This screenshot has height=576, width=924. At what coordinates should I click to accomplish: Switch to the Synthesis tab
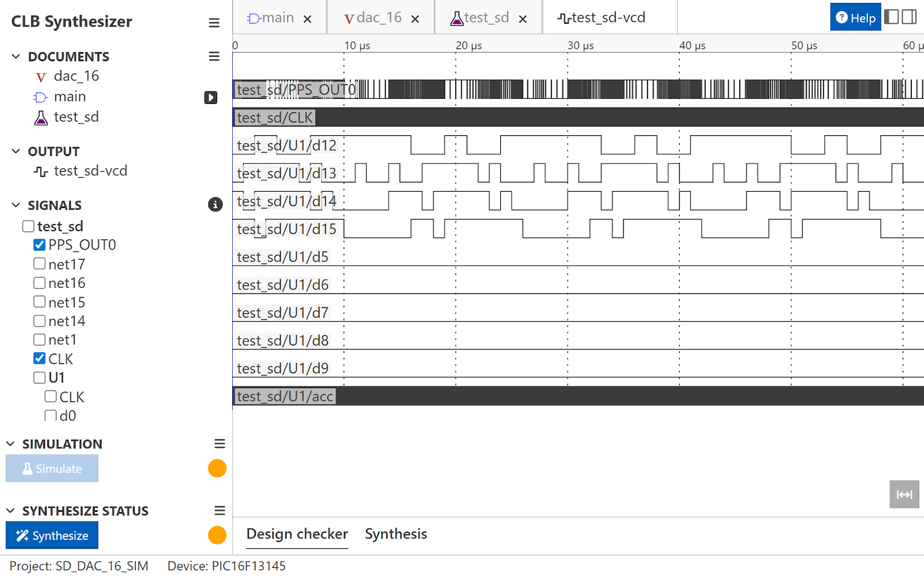pyautogui.click(x=396, y=534)
